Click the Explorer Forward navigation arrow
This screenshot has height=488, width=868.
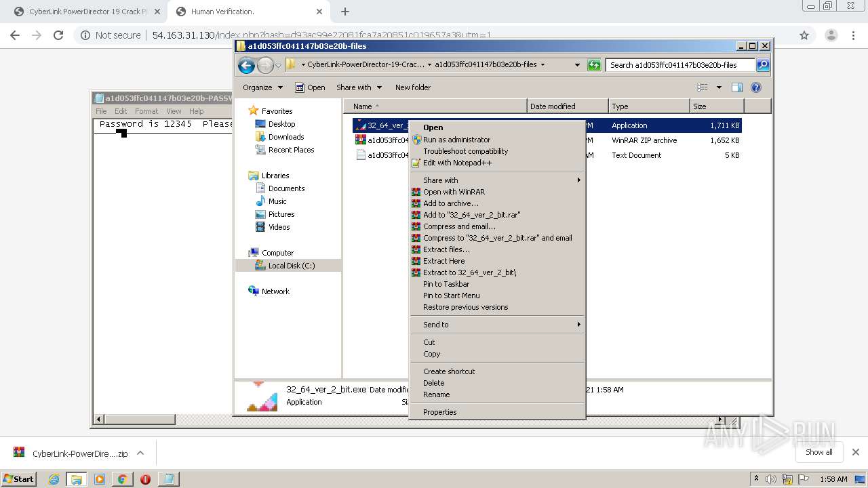point(265,65)
